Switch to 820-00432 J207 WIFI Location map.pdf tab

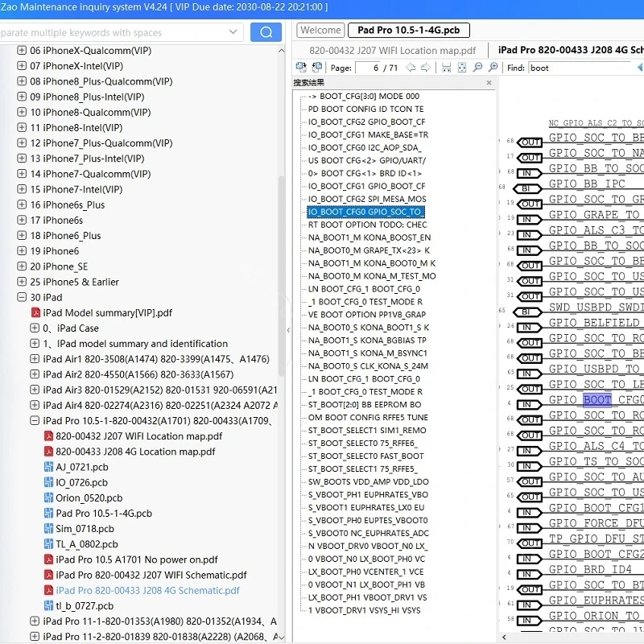pyautogui.click(x=392, y=51)
